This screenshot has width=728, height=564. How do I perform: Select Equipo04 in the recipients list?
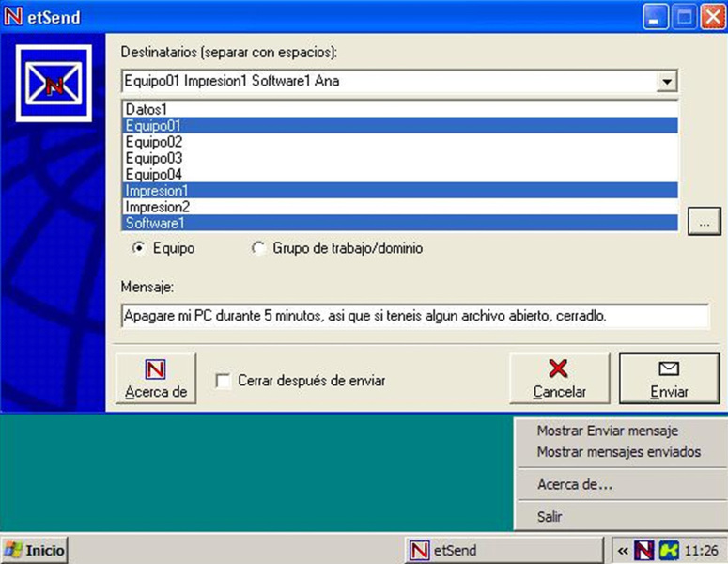click(400, 174)
